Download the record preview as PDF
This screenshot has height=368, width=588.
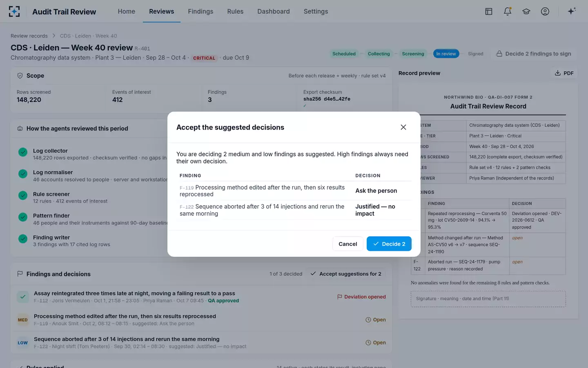[564, 73]
